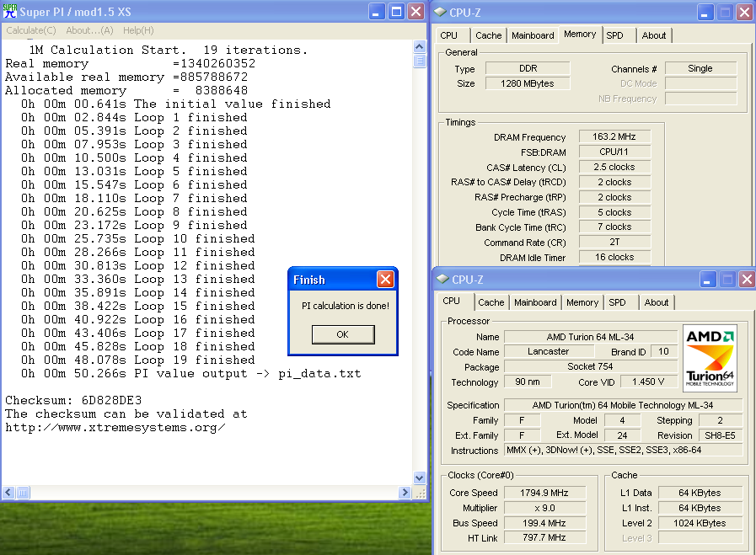This screenshot has width=756, height=555.
Task: Click the Revision SH8-E5 field
Action: pyautogui.click(x=721, y=435)
